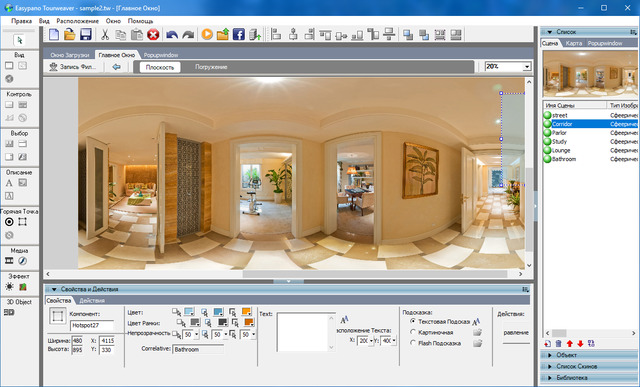Delete scene with trash can icon
640x387 pixels.
558,344
